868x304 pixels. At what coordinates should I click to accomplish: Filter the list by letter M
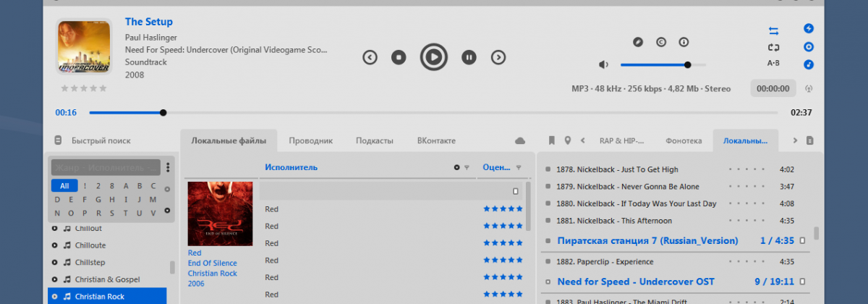153,200
